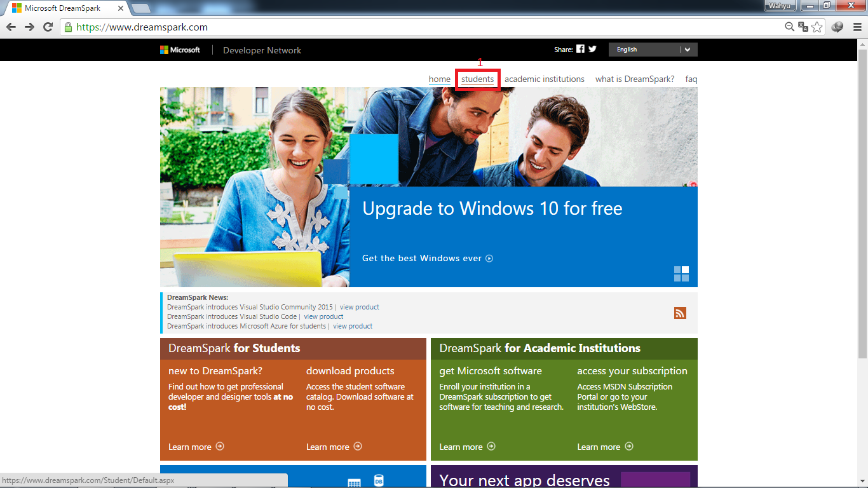Click the Microsoft logo in the header

click(x=180, y=50)
